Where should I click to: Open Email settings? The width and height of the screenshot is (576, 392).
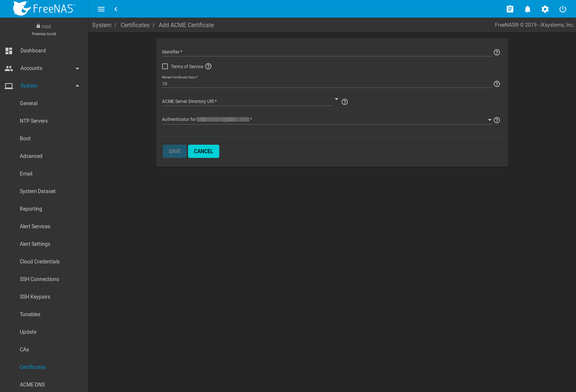[x=26, y=174]
